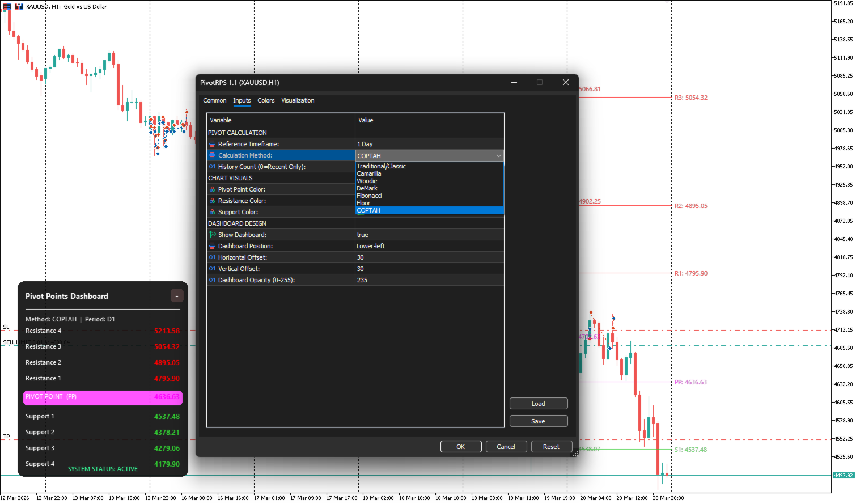Switch to the Common tab
This screenshot has width=860, height=504.
(x=215, y=100)
